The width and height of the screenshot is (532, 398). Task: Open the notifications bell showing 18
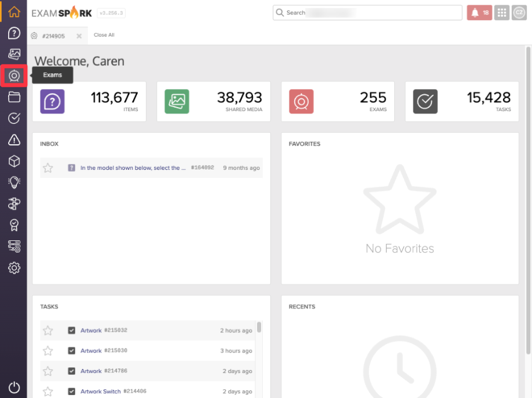(479, 13)
